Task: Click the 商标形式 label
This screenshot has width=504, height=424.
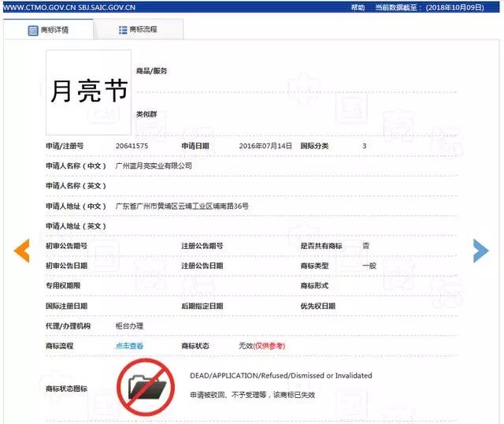Action: [x=314, y=285]
